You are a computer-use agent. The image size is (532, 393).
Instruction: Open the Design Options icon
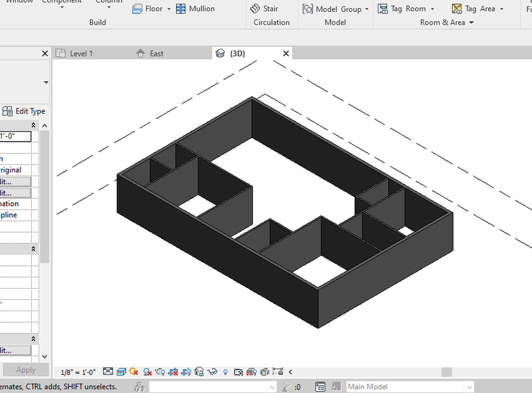[x=320, y=386]
